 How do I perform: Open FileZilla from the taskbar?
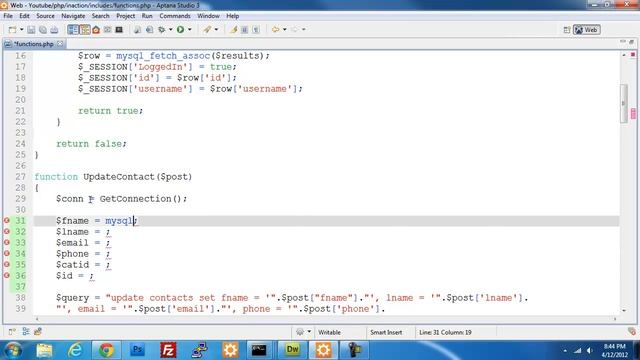pyautogui.click(x=168, y=350)
